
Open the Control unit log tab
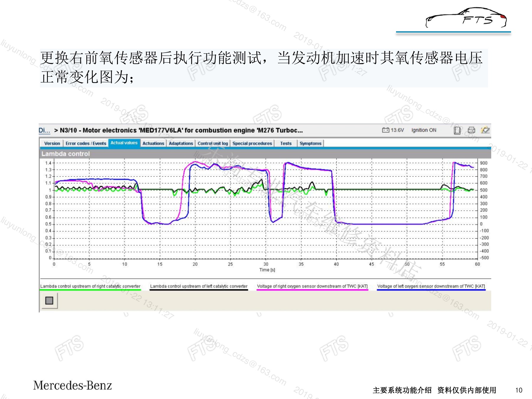tap(213, 143)
